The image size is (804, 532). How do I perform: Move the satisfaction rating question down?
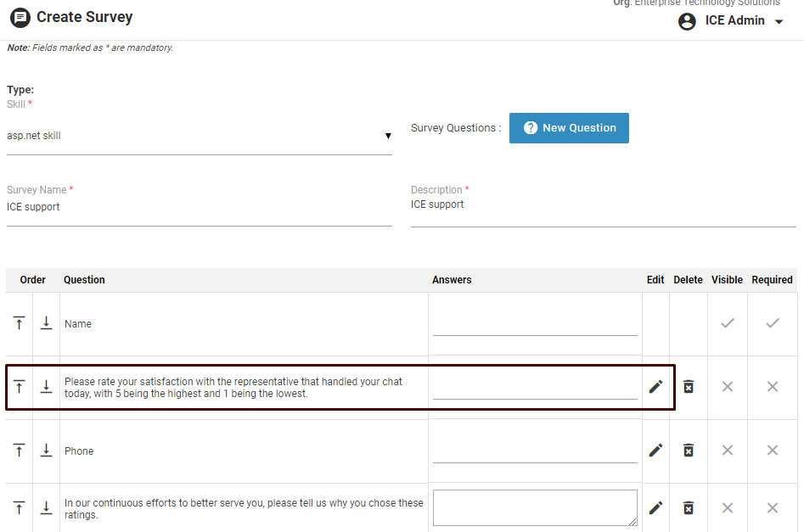47,387
